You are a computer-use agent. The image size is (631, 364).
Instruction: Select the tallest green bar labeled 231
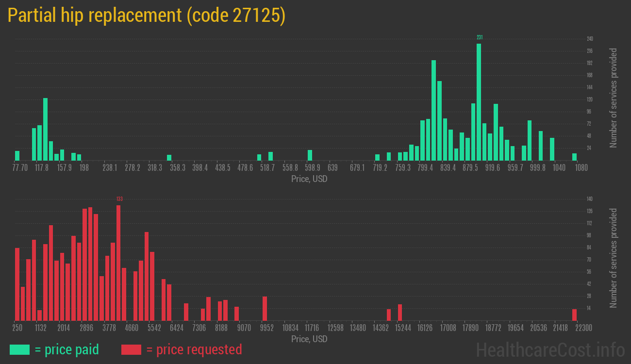[x=479, y=102]
